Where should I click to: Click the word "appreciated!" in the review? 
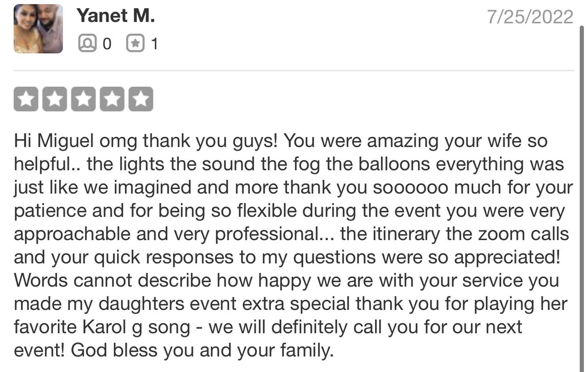[507, 258]
